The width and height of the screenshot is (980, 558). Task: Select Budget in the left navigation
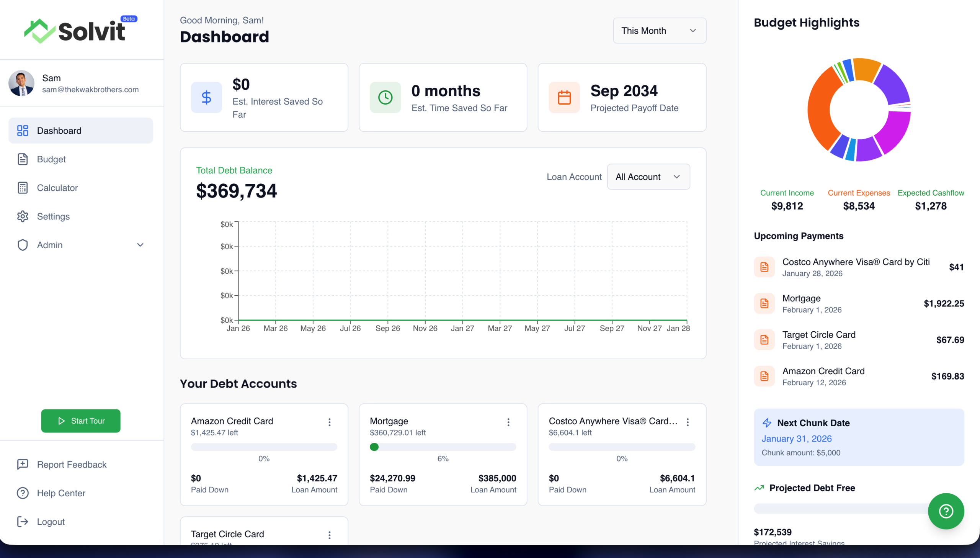[51, 159]
